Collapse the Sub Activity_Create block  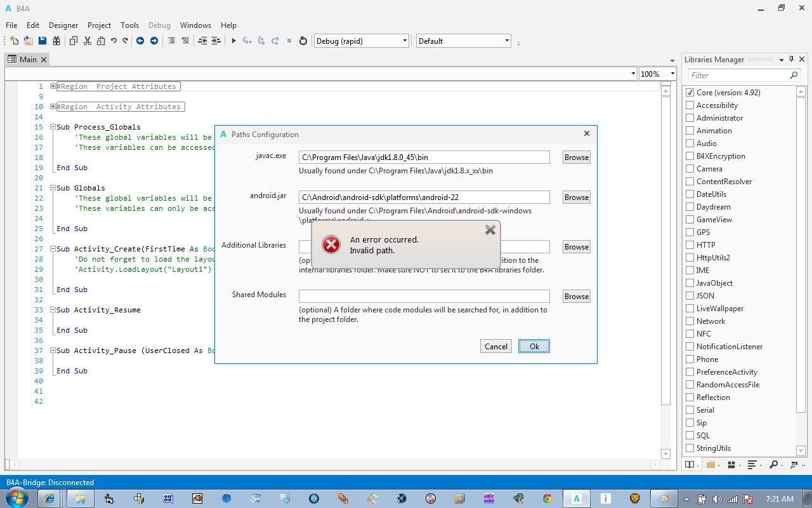pos(53,249)
